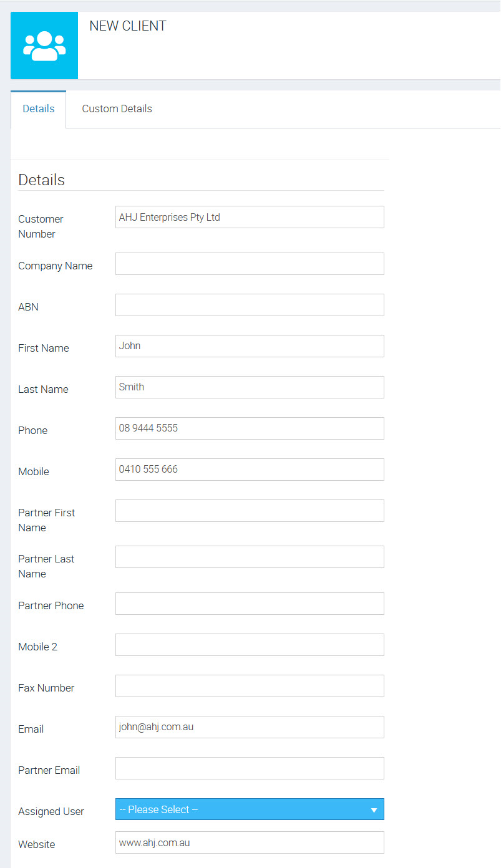Click the Mobile 2 input field
The width and height of the screenshot is (501, 868).
(x=250, y=645)
